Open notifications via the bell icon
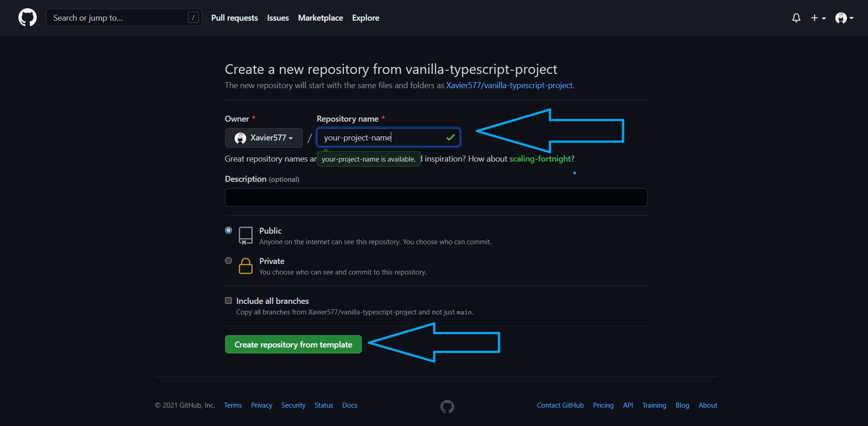This screenshot has height=426, width=868. tap(796, 17)
